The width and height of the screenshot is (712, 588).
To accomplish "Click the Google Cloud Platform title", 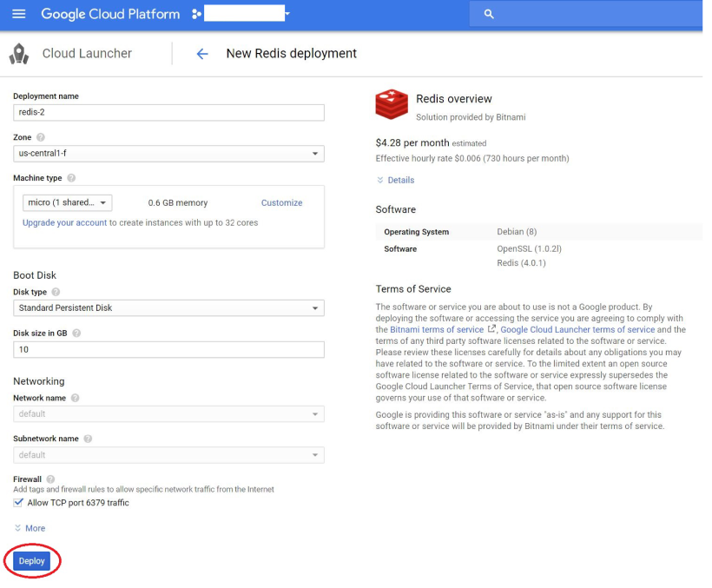I will coord(110,14).
